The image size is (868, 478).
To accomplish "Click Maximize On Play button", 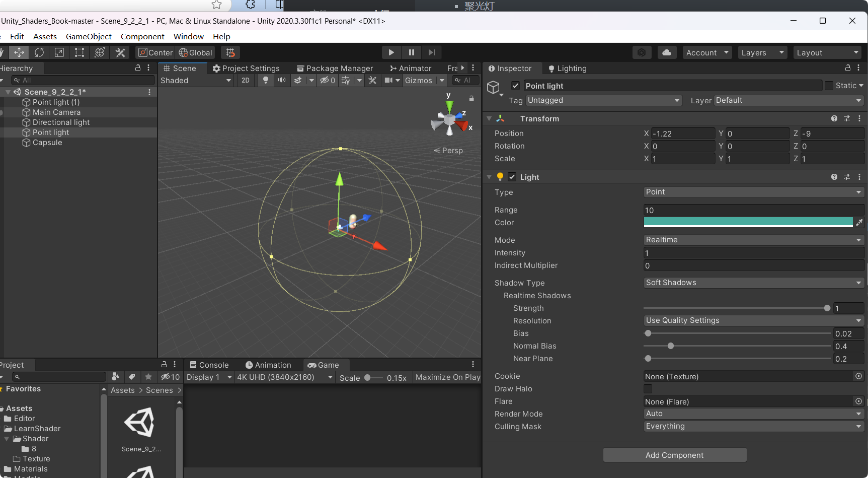I will pos(448,377).
